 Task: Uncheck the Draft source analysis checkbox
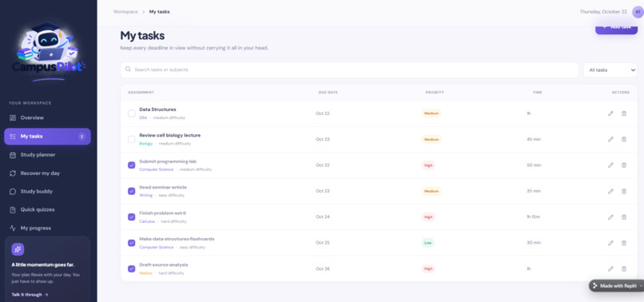[131, 268]
